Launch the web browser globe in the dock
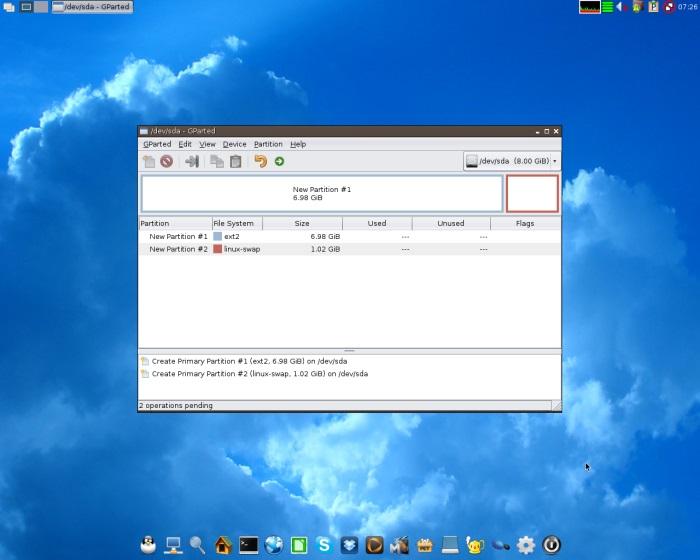700x560 pixels. point(274,545)
